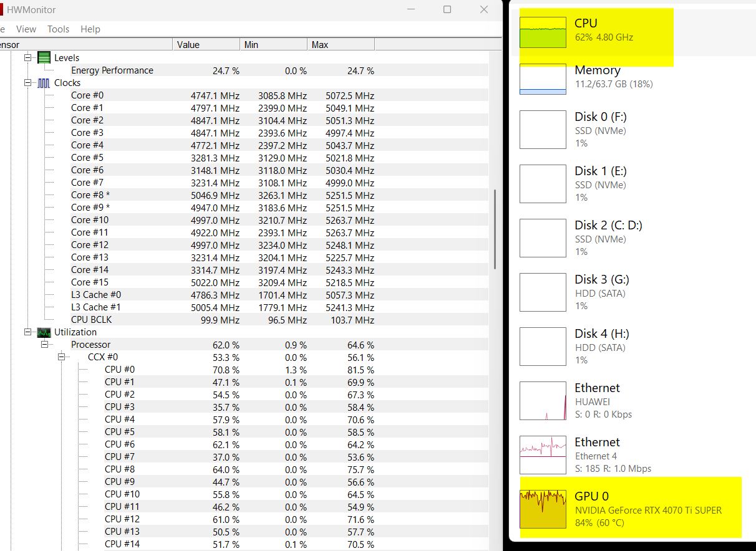The width and height of the screenshot is (756, 551).
Task: Collapse the Processor utilization node
Action: coord(44,345)
